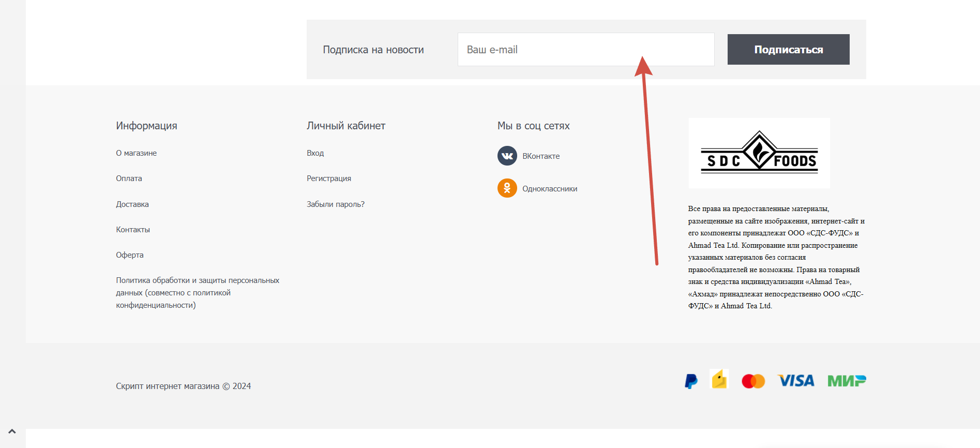Click the PayPal payment icon
This screenshot has width=980, height=448.
click(691, 381)
